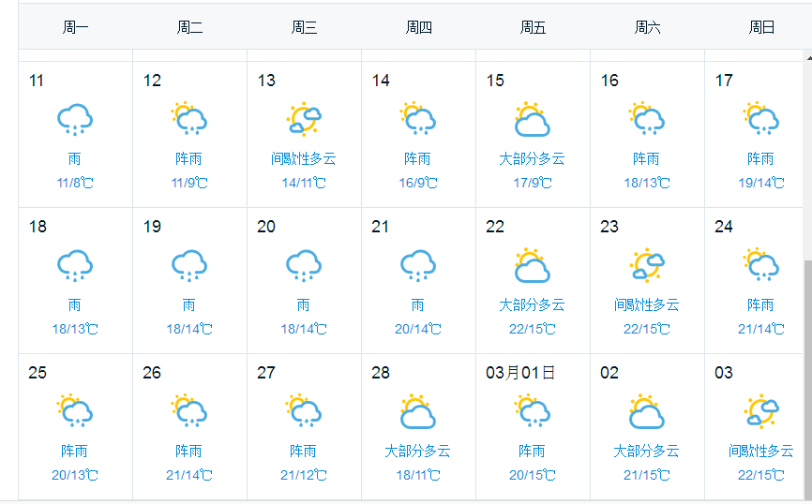Click the mostly cloudy icon on day 15

tap(533, 119)
